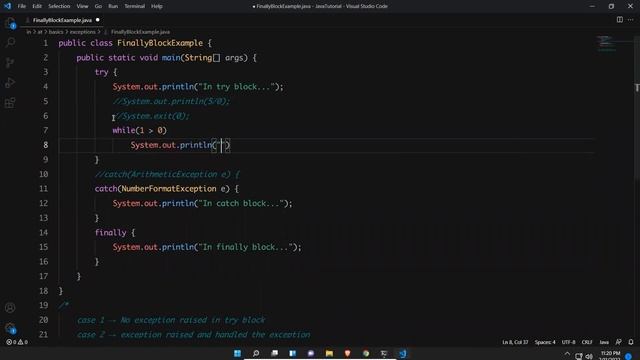Open Windows taskbar search
This screenshot has width=640, height=360.
click(256, 353)
